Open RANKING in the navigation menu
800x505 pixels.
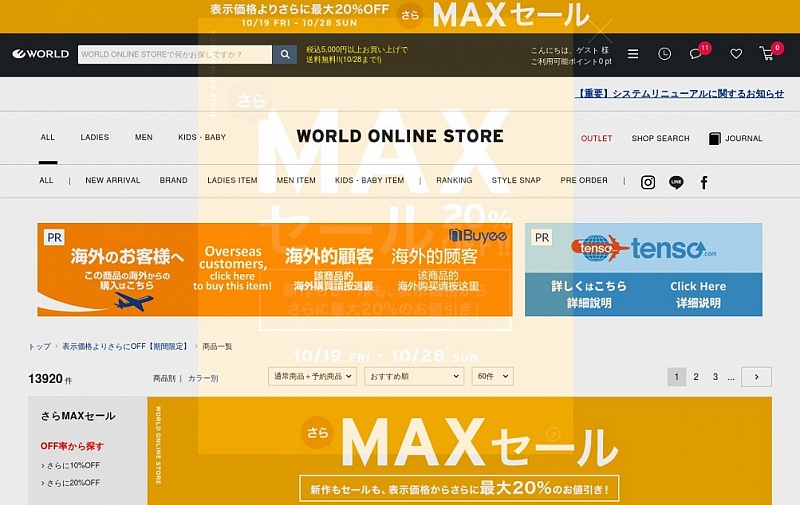click(454, 181)
